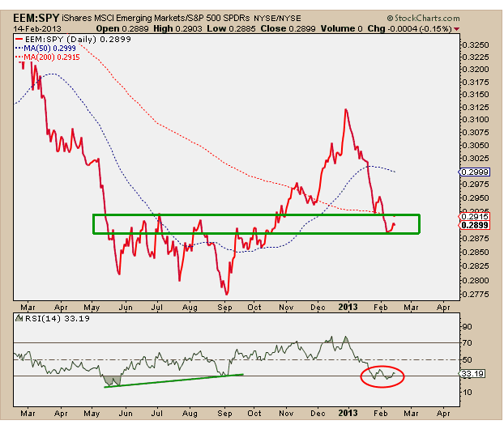Image resolution: width=504 pixels, height=429 pixels.
Task: Click the 0.3050 price axis label
Action: click(476, 145)
